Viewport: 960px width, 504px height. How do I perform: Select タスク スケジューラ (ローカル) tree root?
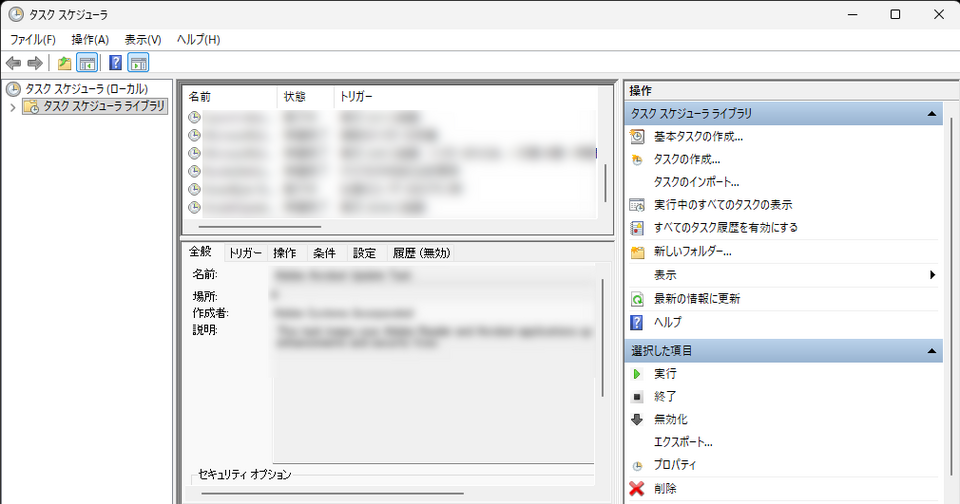click(x=86, y=89)
